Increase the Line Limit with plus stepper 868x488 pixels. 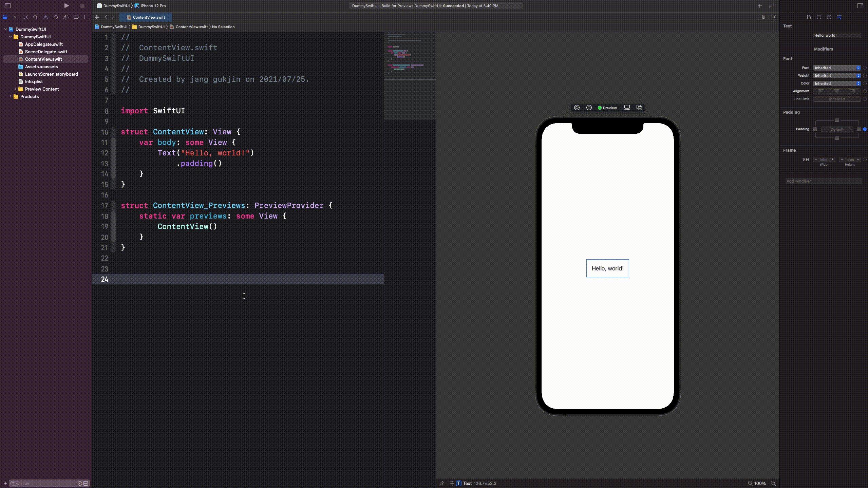[x=858, y=99]
